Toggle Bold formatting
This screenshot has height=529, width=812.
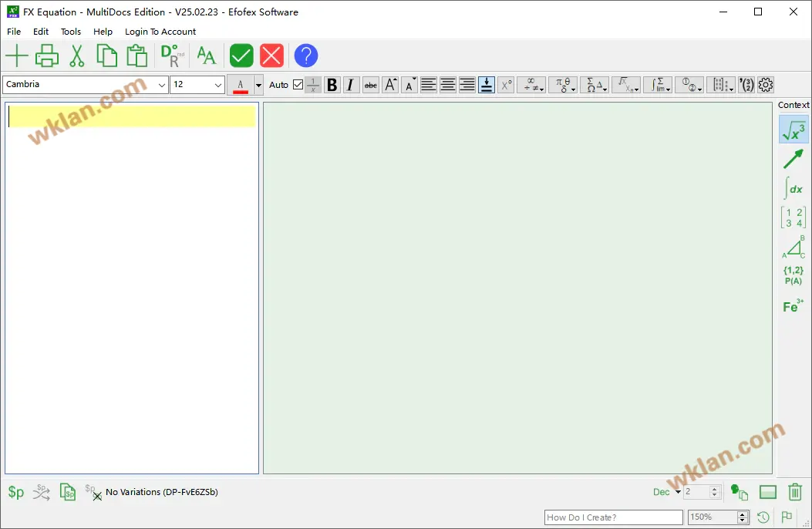(x=332, y=85)
